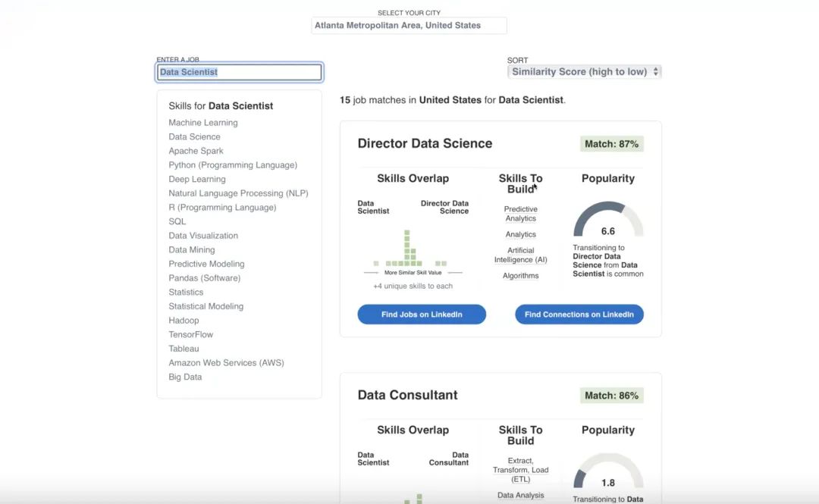The height and width of the screenshot is (504, 819).
Task: Click the Match: 86% badge
Action: (611, 396)
